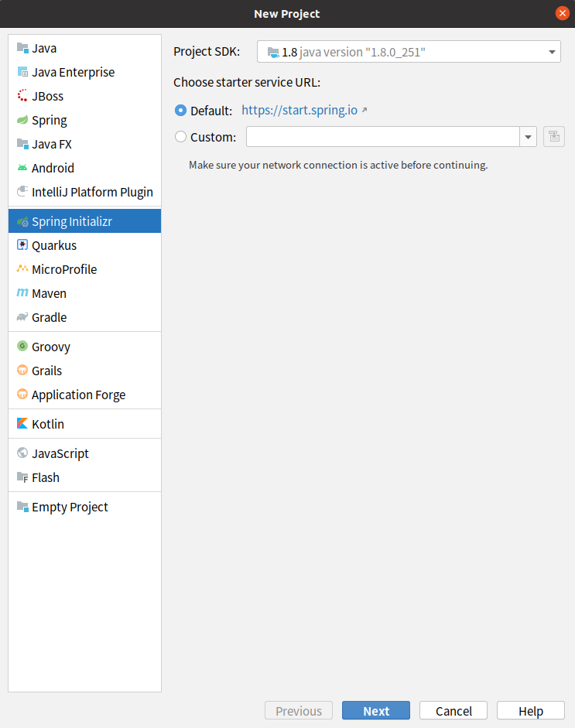This screenshot has height=728, width=575.
Task: Click 'Java FX' text in list
Action: (52, 145)
